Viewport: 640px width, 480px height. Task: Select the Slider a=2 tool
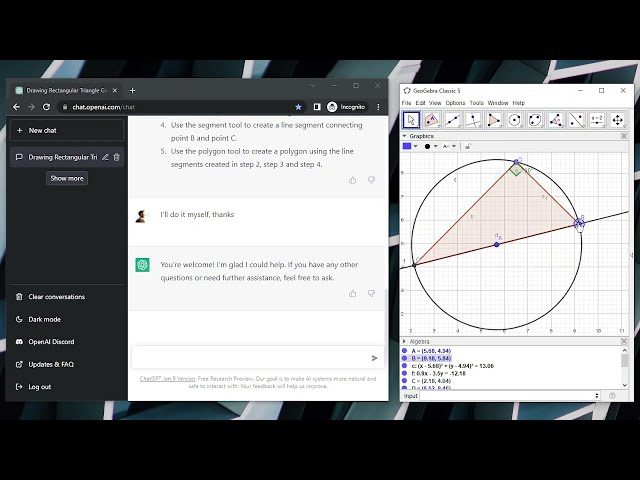point(597,120)
